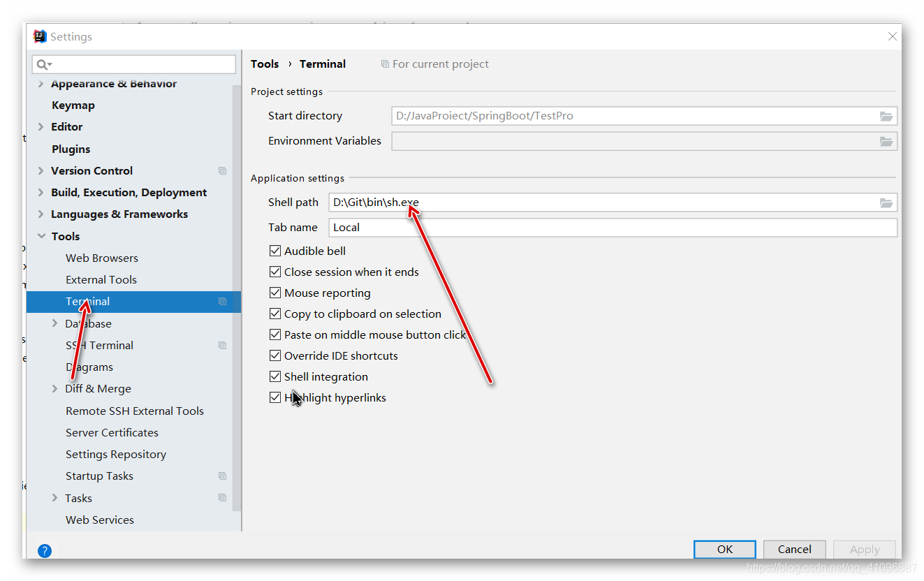This screenshot has height=581, width=924.
Task: Open Diagrams settings page
Action: tap(89, 367)
